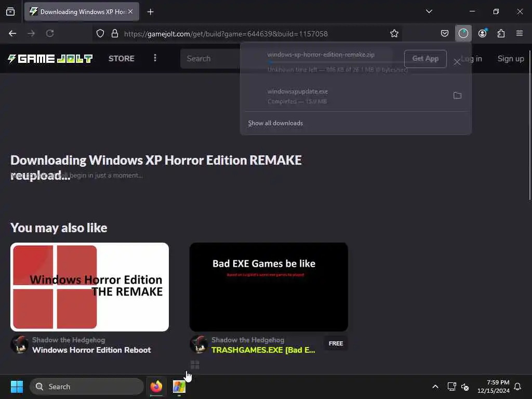Open the Game Jolt STORE link
This screenshot has width=532, height=399.
(121, 58)
